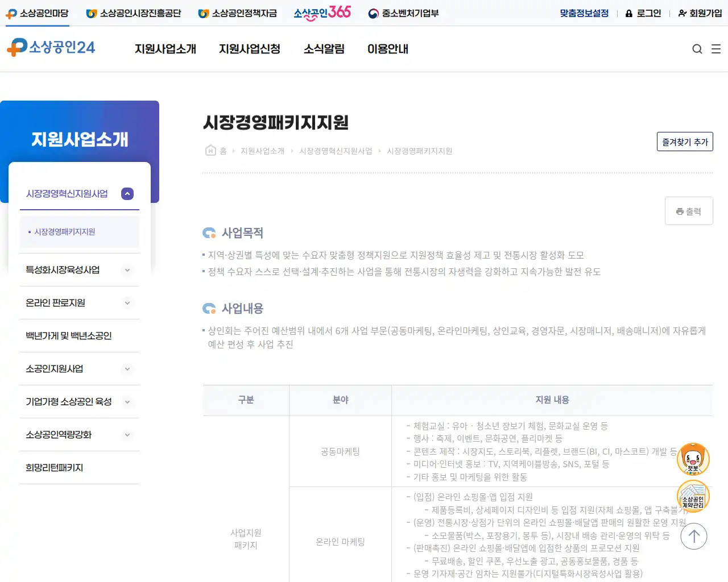Open the 이용안내 menu
The width and height of the screenshot is (728, 582).
point(387,49)
